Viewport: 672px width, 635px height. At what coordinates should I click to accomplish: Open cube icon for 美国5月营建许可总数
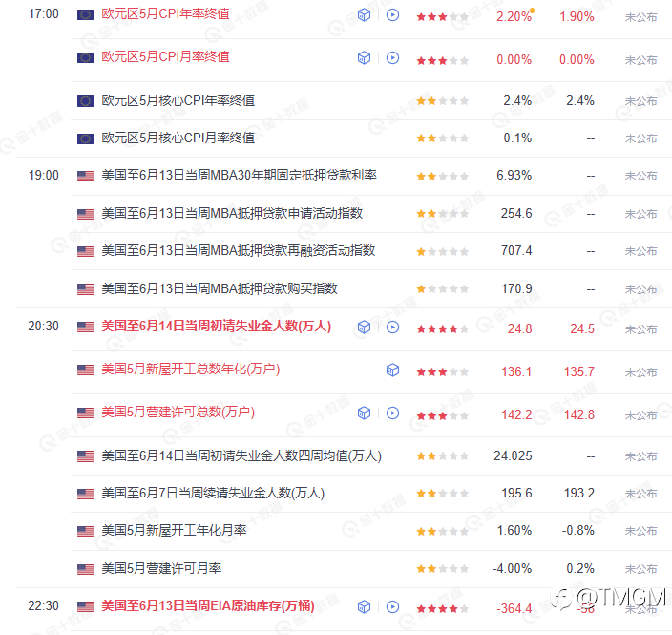(x=364, y=413)
